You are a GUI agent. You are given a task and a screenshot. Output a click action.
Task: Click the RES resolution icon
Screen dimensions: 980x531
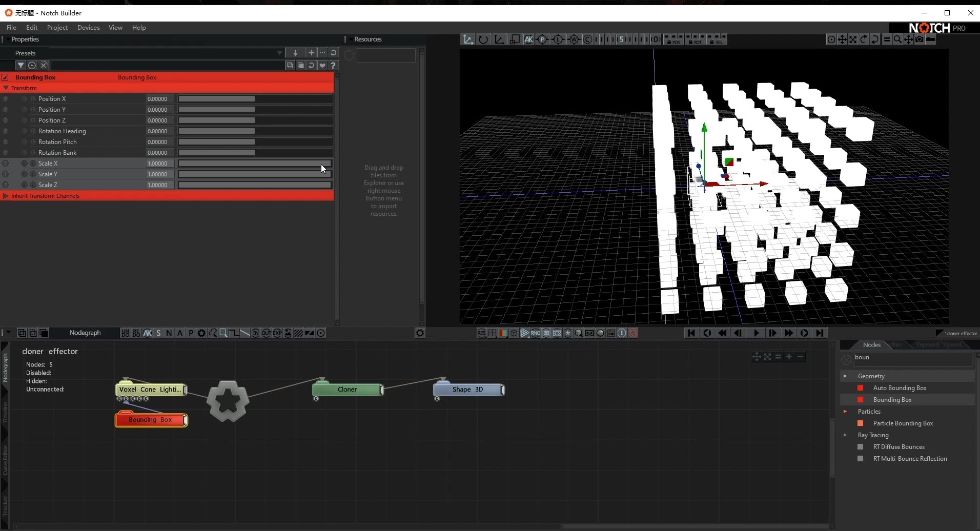pos(481,333)
